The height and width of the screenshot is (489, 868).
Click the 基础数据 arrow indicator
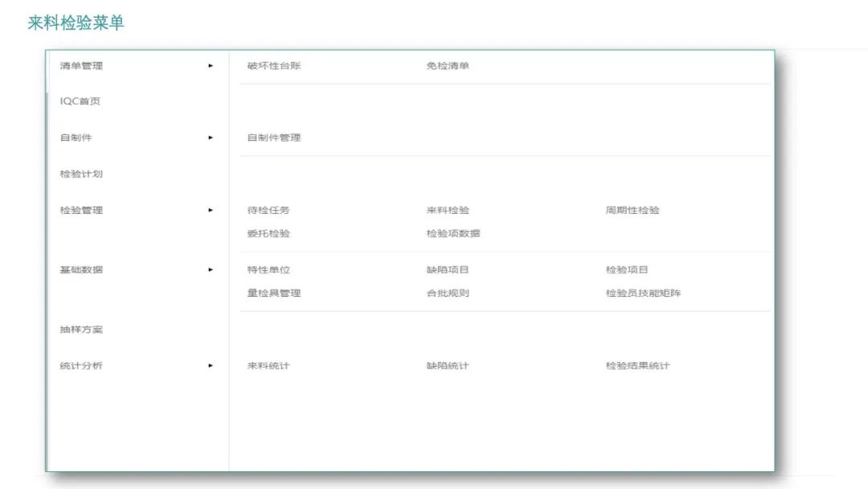(x=211, y=269)
